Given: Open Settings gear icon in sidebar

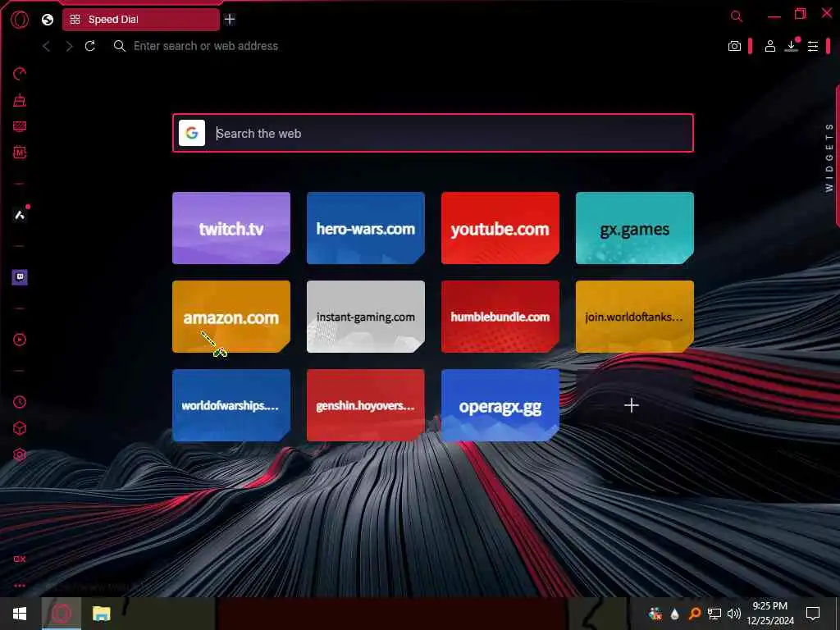Looking at the screenshot, I should 20,454.
